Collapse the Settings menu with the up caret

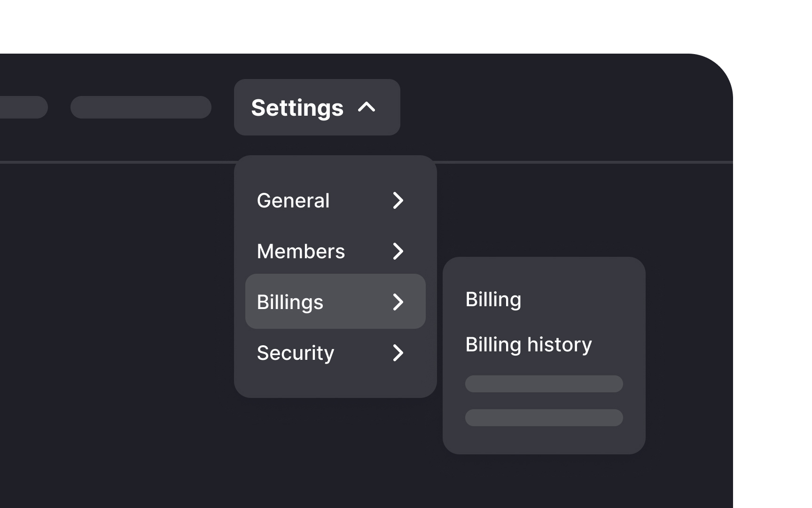click(x=367, y=107)
